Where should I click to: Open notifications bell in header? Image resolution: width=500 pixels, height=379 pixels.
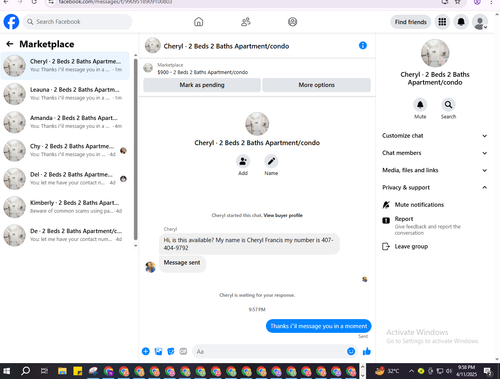461,22
